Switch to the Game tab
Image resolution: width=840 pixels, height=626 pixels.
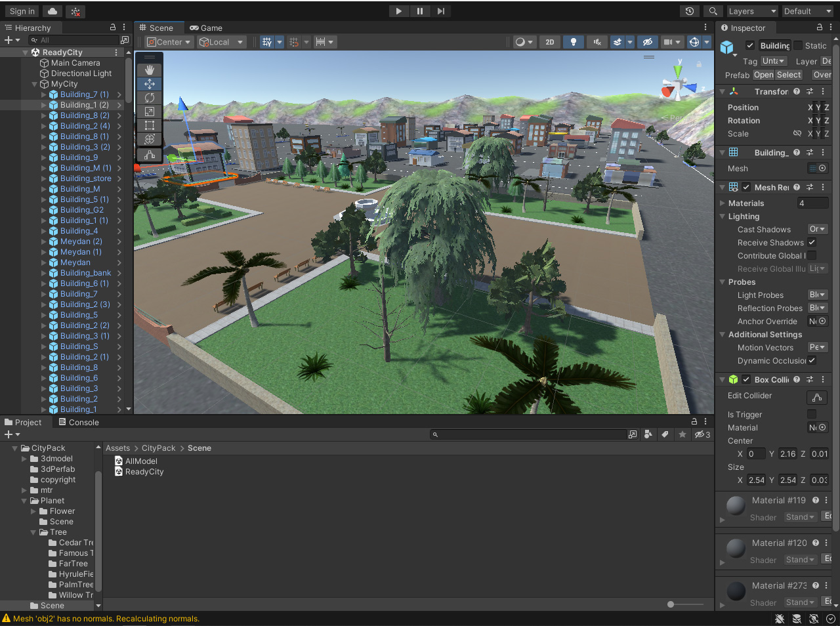(206, 28)
